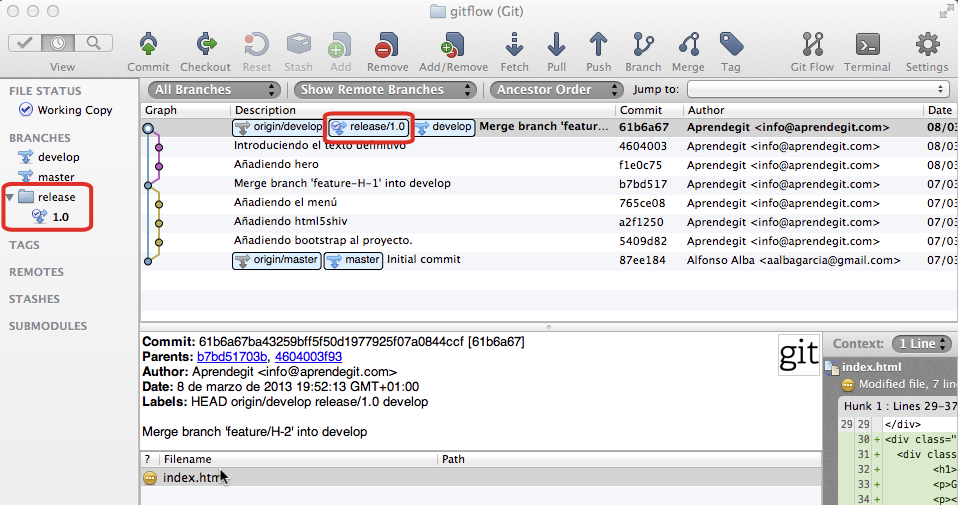Viewport: 958px width, 505px height.
Task: Click the Commit toolbar icon
Action: click(148, 45)
